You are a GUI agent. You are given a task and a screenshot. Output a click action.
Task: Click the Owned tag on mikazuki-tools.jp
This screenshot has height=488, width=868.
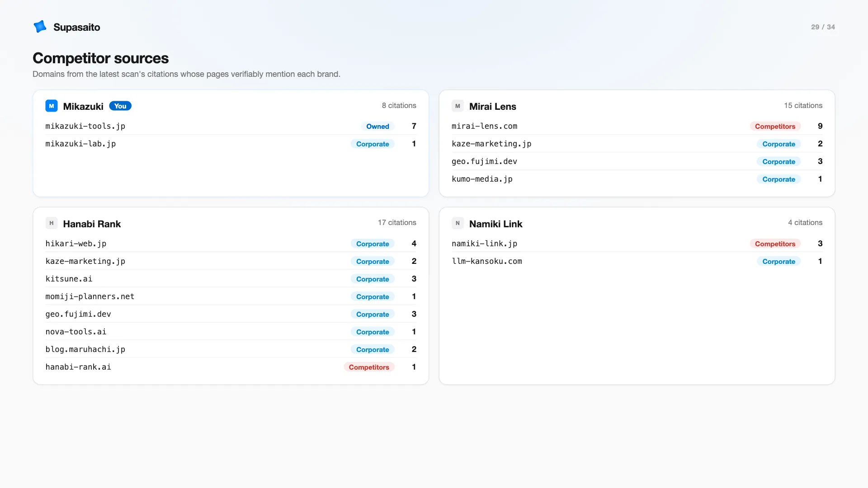(377, 127)
